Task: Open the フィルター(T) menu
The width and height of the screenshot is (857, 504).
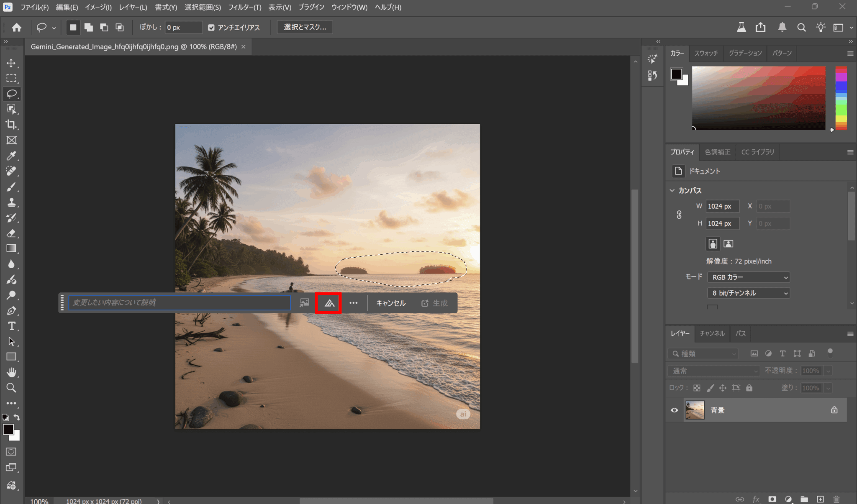Action: (x=244, y=7)
